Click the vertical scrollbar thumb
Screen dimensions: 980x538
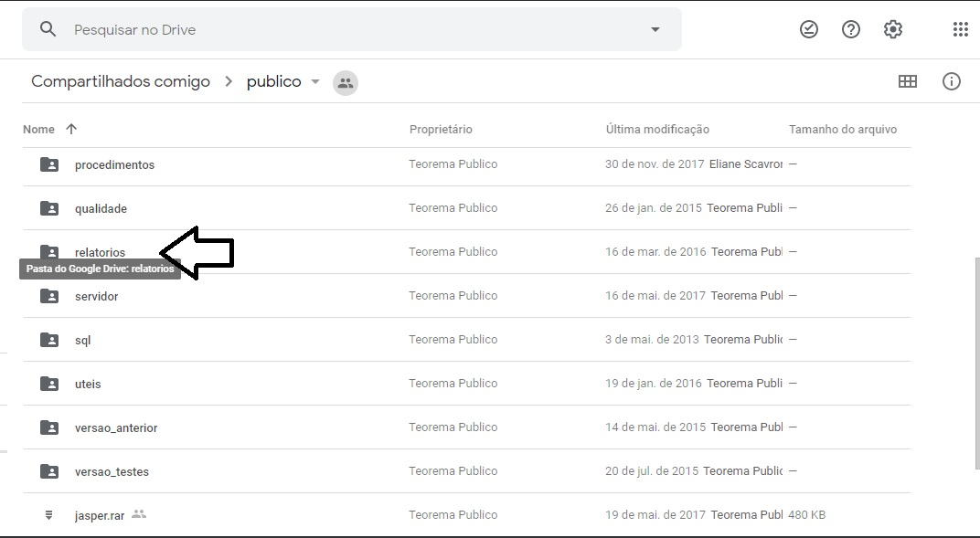pyautogui.click(x=977, y=364)
